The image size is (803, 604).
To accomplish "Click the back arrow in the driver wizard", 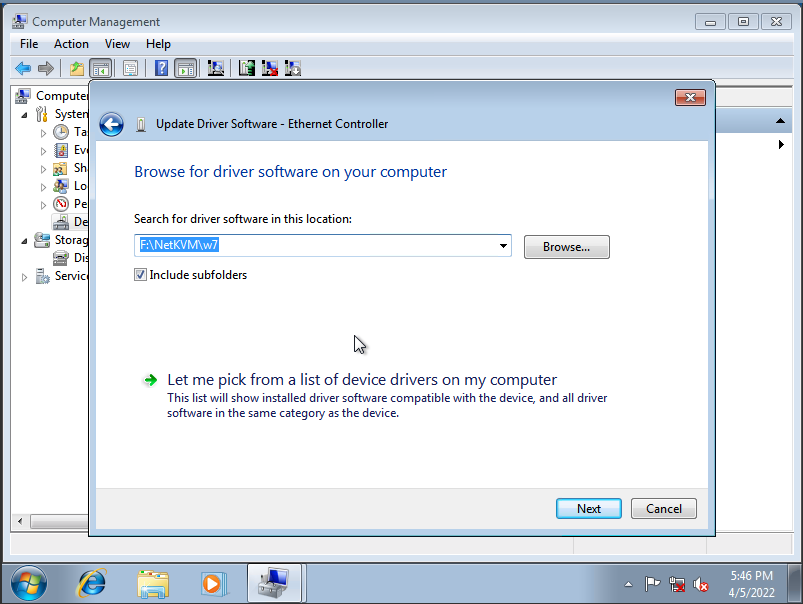I will [111, 124].
